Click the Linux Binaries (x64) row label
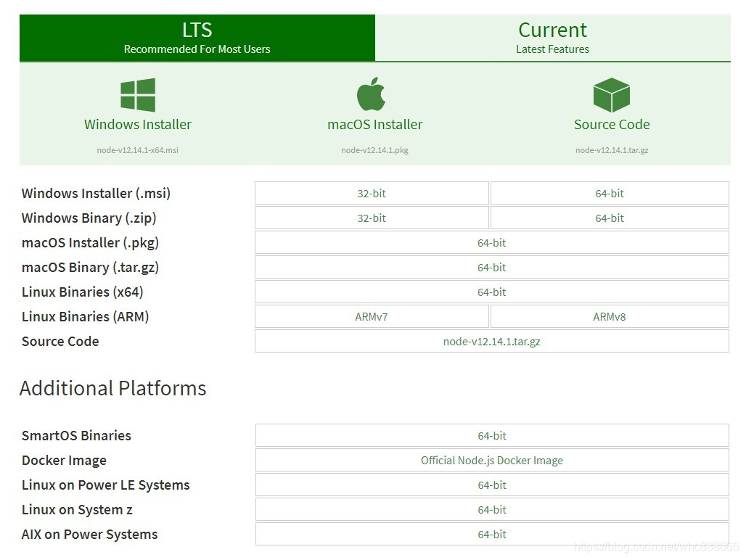Image resolution: width=746 pixels, height=560 pixels. (82, 292)
